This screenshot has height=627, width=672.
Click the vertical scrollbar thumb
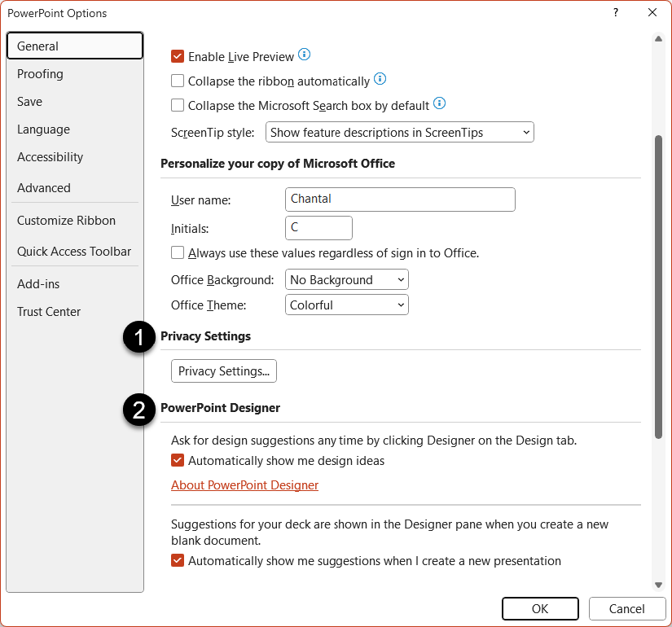[658, 287]
